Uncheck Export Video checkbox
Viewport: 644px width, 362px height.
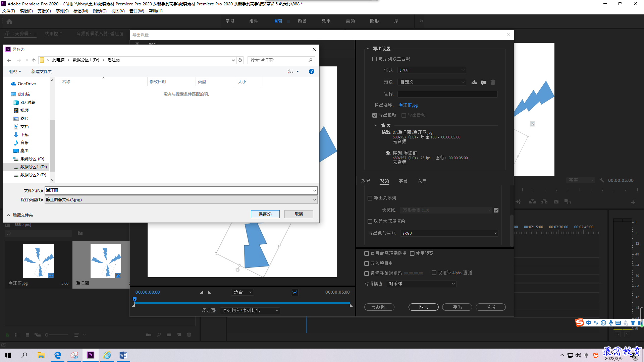point(375,115)
